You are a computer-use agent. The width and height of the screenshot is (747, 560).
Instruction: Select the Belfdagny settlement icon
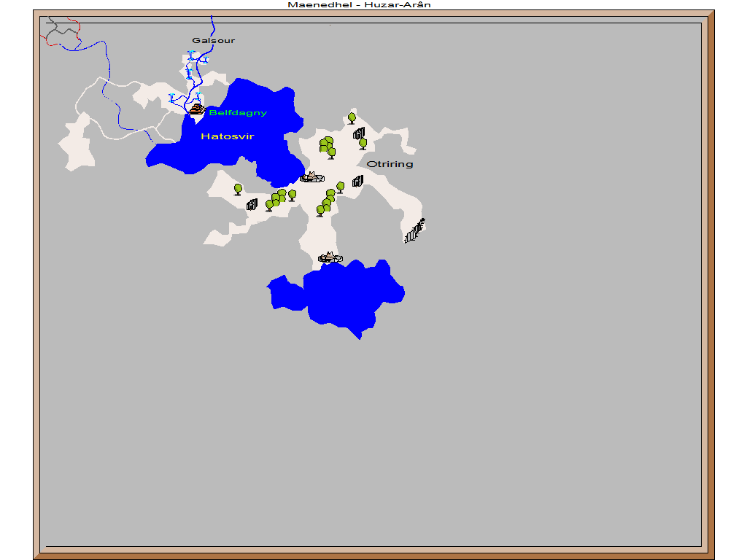click(197, 109)
